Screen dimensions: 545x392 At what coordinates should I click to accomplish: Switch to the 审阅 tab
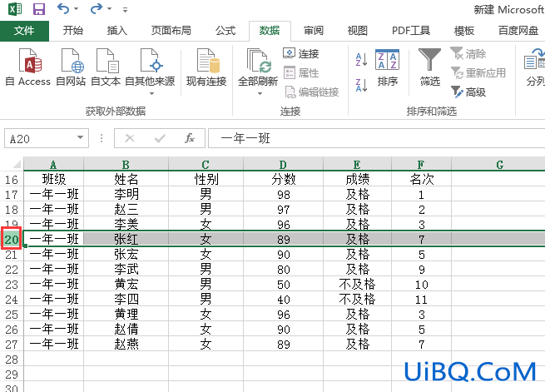point(314,31)
